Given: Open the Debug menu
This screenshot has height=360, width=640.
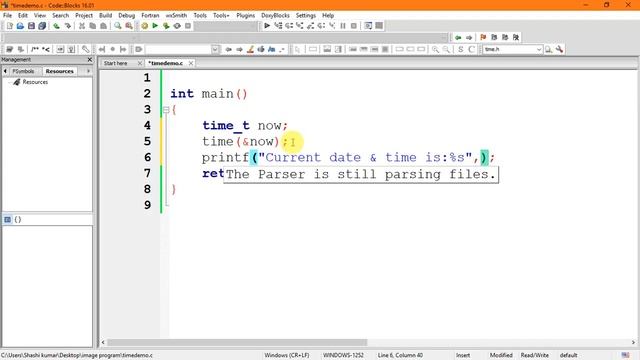Looking at the screenshot, I should [127, 15].
